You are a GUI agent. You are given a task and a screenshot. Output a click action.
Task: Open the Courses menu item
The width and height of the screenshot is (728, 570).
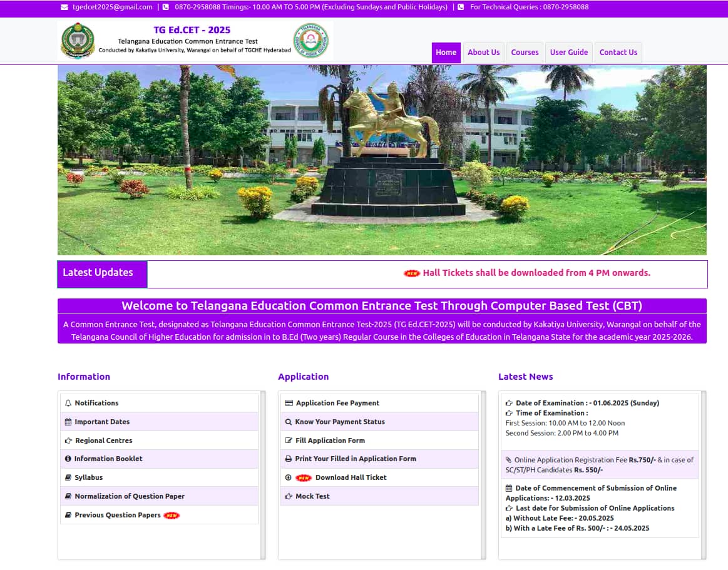coord(525,53)
